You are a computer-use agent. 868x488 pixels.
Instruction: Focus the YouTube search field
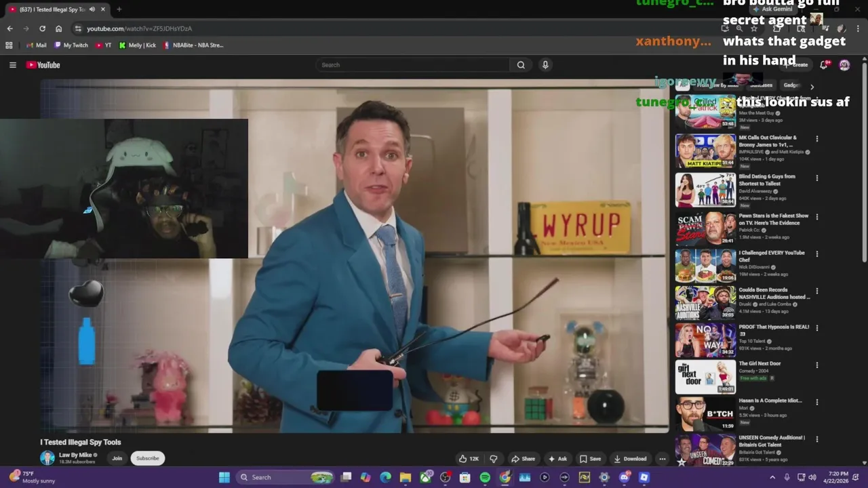click(412, 65)
